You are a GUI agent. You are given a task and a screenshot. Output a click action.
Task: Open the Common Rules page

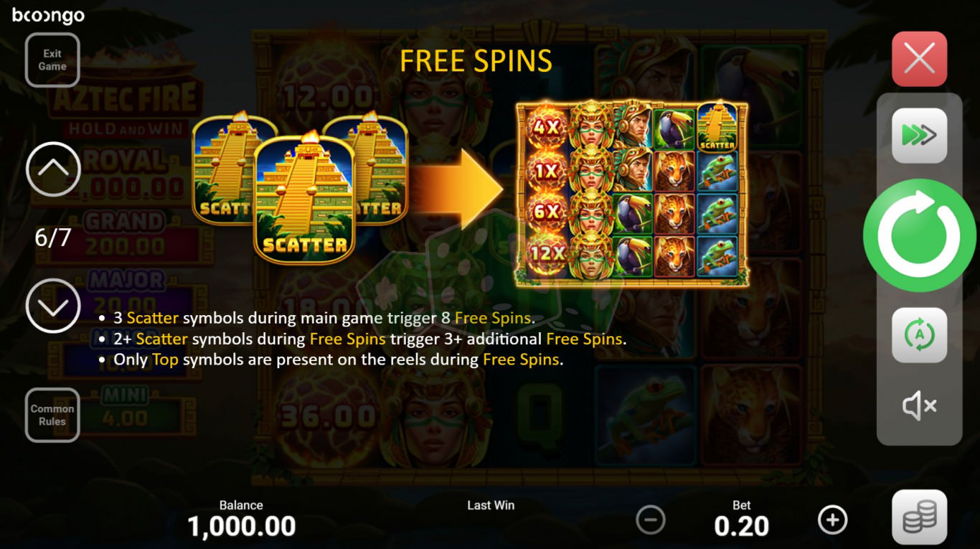52,415
